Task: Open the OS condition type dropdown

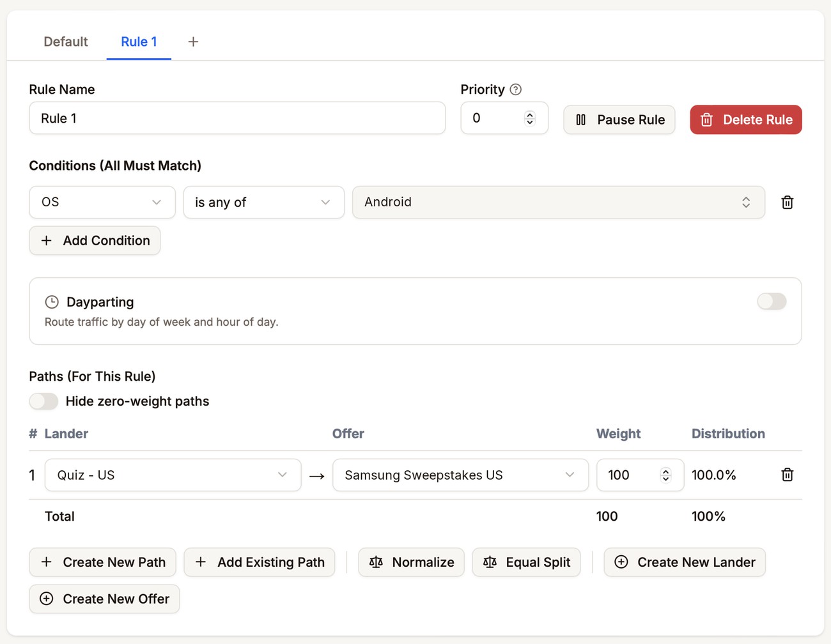Action: coord(102,203)
